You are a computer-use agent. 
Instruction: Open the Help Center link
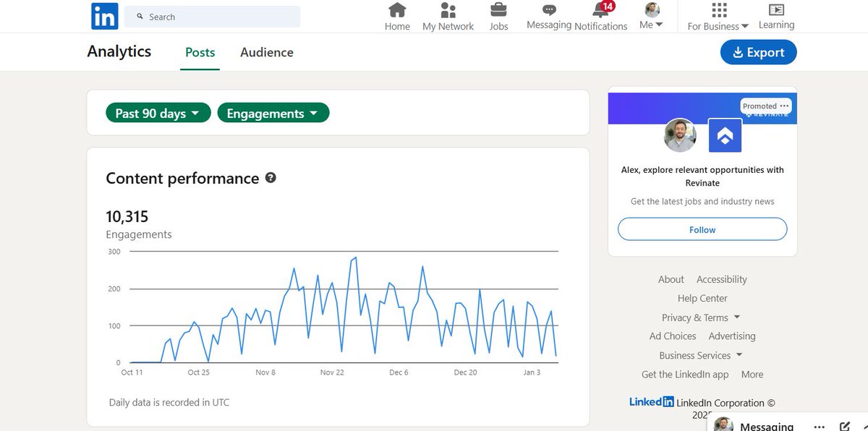click(x=702, y=298)
